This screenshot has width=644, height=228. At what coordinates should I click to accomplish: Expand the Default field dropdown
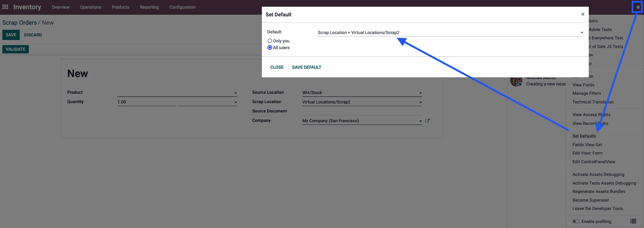(582, 33)
